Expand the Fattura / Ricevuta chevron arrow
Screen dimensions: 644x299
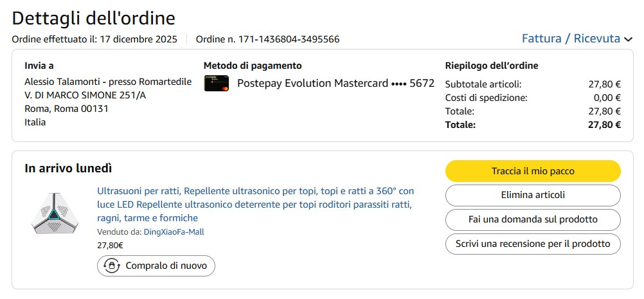pyautogui.click(x=628, y=39)
